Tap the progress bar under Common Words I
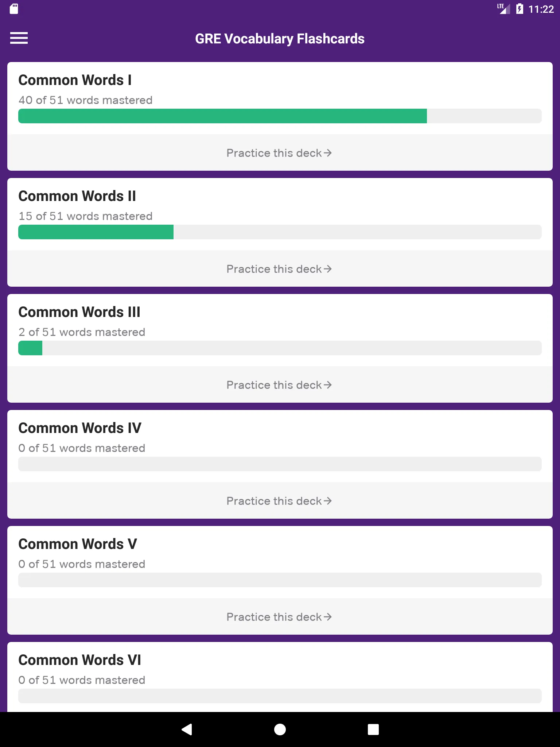 point(280,116)
